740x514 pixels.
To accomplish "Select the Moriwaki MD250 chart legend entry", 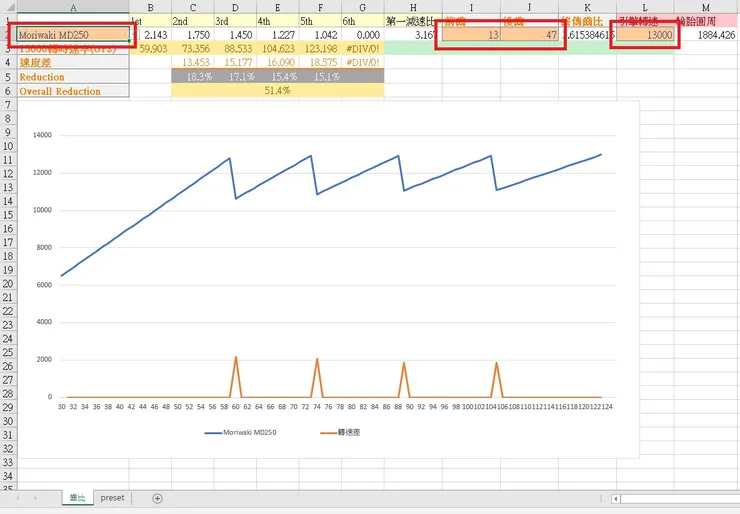I will pos(241,432).
